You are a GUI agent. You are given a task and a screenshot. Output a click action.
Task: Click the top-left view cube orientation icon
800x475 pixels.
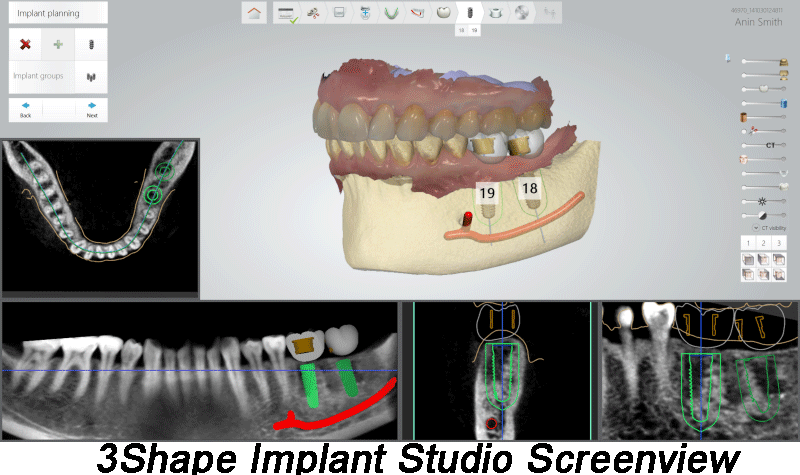748,260
